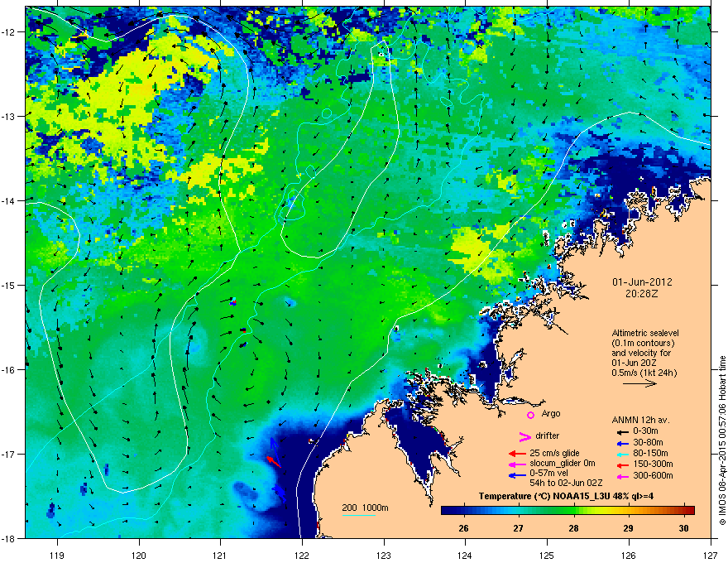Click the temperature color bar
Image resolution: width=728 pixels, height=563 pixels.
point(568,511)
